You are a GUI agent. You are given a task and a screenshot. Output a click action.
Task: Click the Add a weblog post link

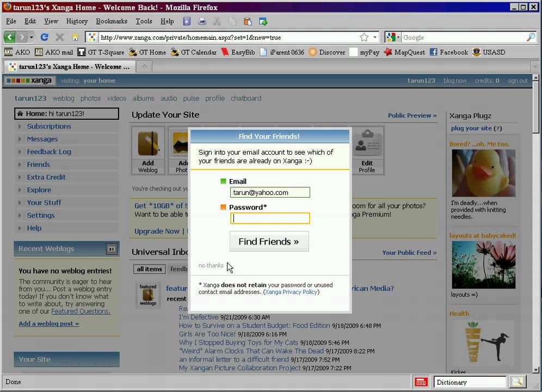click(49, 324)
